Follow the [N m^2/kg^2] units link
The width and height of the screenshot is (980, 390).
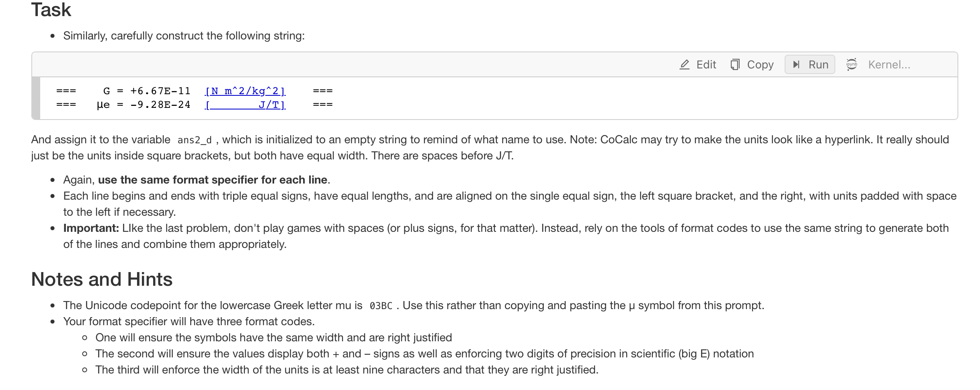click(245, 91)
